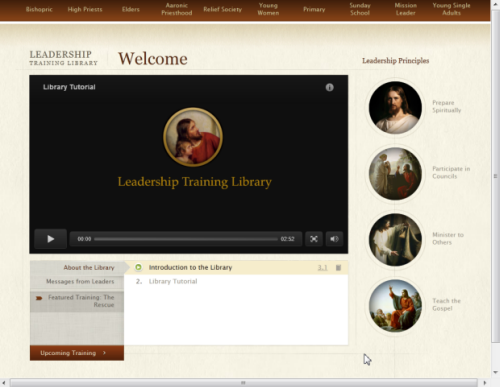The width and height of the screenshot is (500, 387).
Task: Open the Elders menu
Action: 131,9
